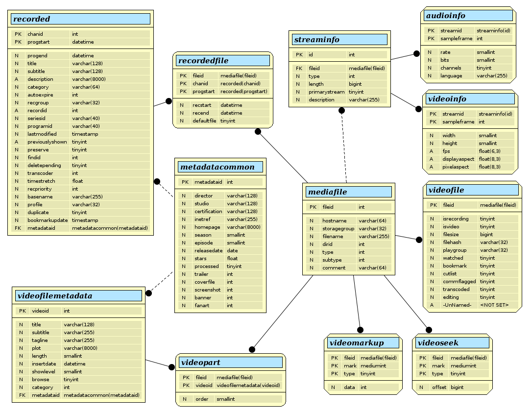Viewport: 532px width, 413px height.
Task: Click the storagegroup field in mediafile
Action: (x=338, y=229)
